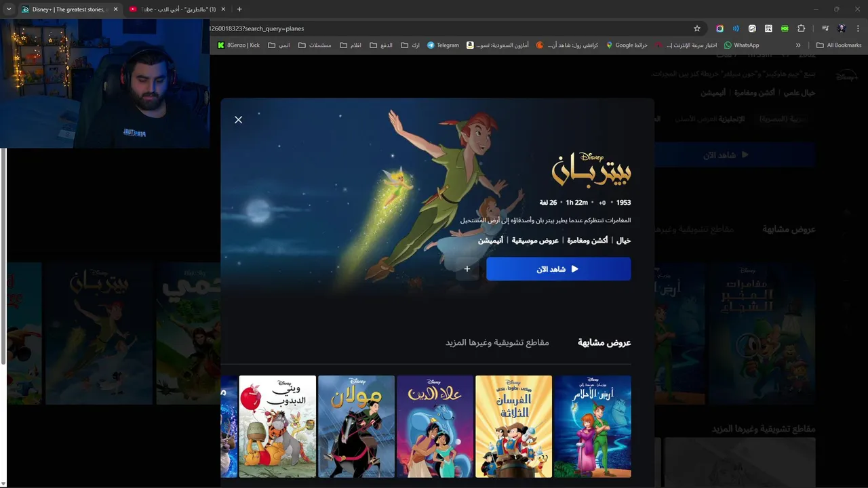The width and height of the screenshot is (868, 488).
Task: Switch to the عروض مشابهة tab
Action: [x=604, y=342]
